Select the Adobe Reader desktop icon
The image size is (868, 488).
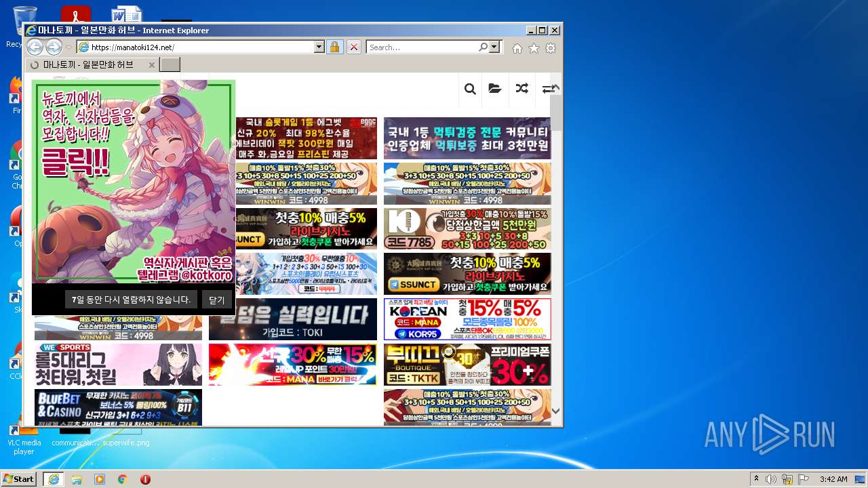(x=75, y=14)
